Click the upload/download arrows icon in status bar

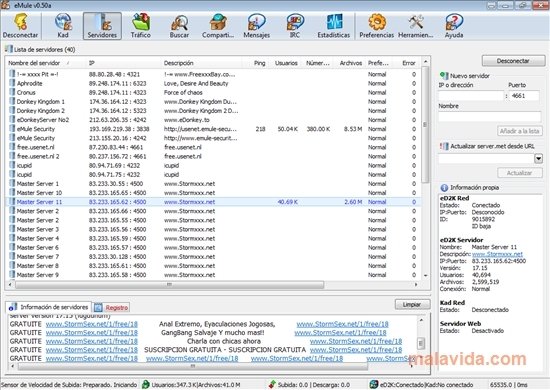(272, 384)
